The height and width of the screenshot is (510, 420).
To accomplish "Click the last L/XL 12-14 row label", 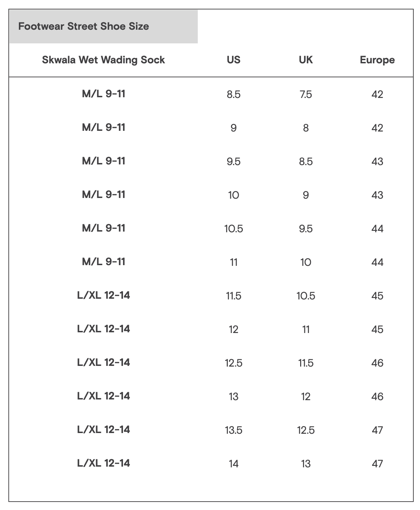I will point(103,463).
